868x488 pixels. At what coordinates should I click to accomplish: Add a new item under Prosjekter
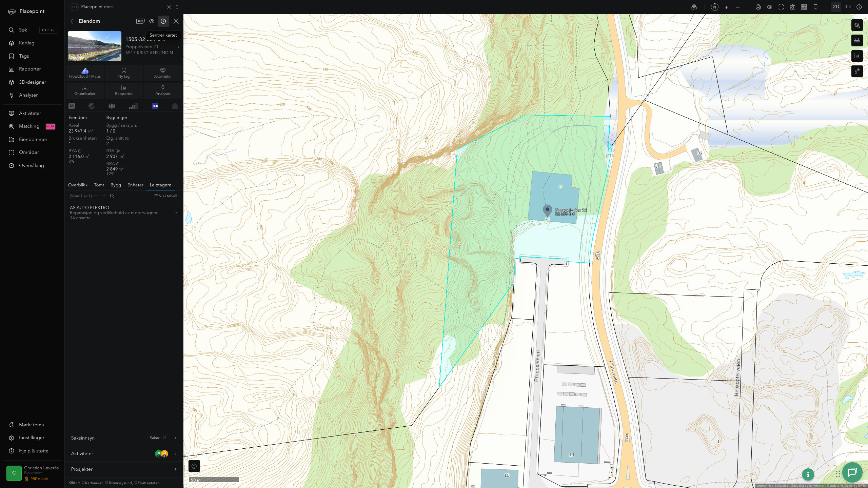(x=175, y=469)
